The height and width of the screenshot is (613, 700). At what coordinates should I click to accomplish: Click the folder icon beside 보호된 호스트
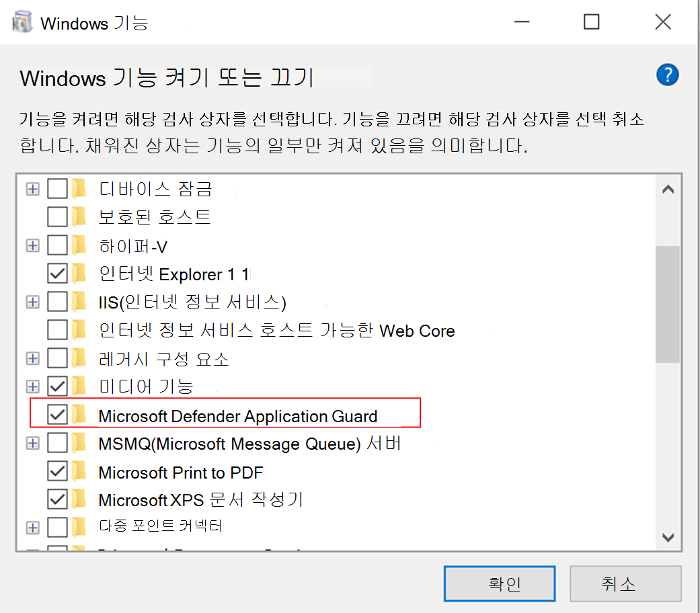pyautogui.click(x=79, y=217)
